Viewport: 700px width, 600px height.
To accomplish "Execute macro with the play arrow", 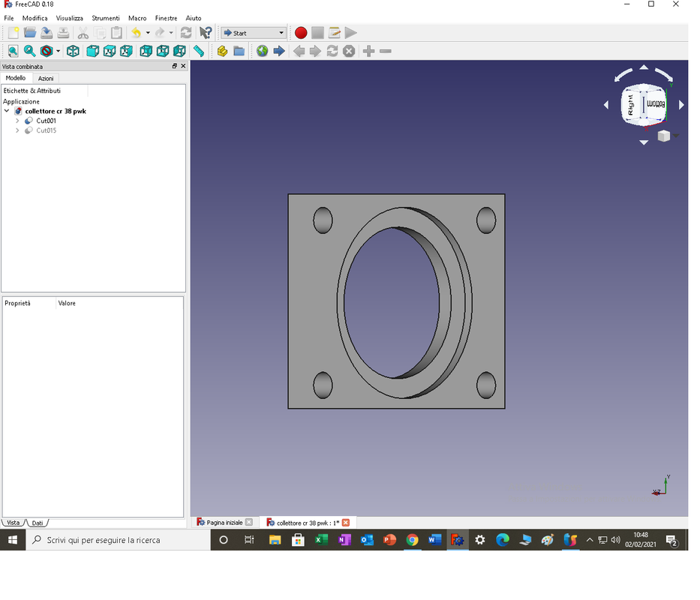I will (351, 33).
